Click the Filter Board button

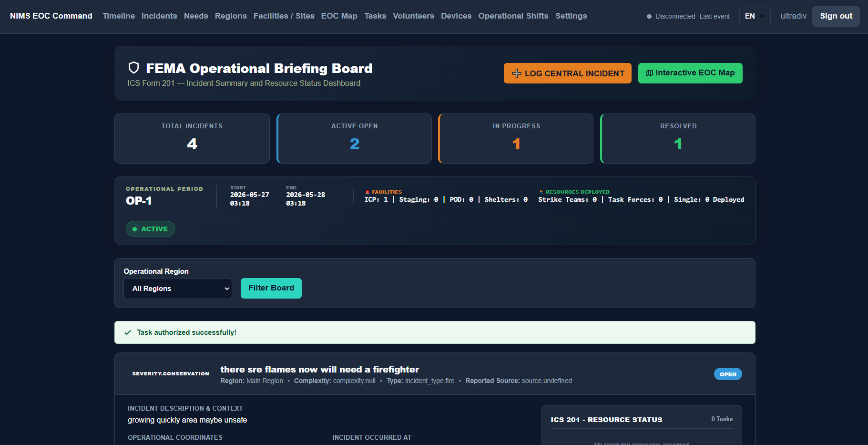click(271, 288)
